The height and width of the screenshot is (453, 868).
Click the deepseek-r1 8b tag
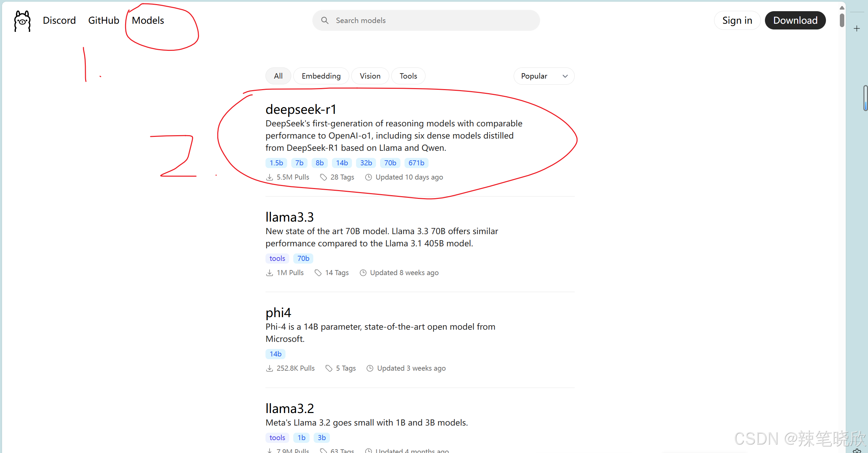320,163
